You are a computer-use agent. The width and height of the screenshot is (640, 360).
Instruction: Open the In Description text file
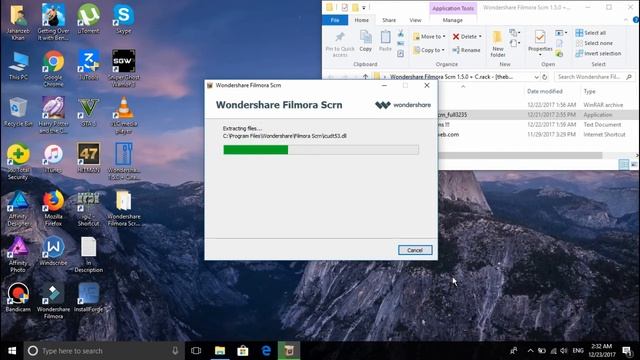point(89,255)
